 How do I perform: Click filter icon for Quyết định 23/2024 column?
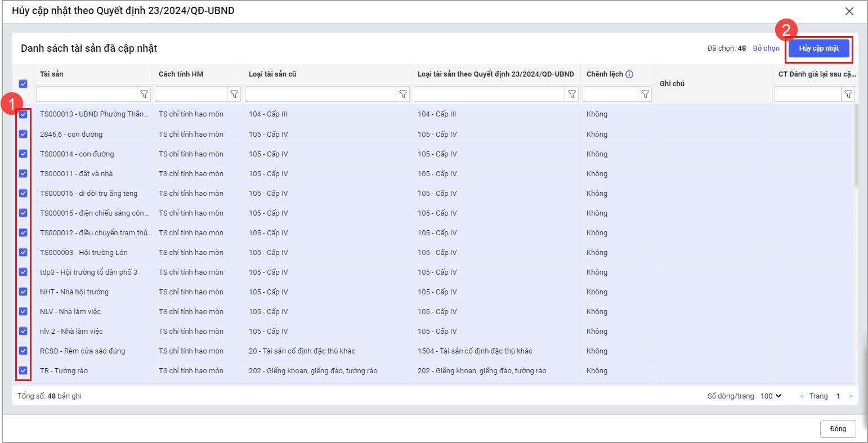click(572, 94)
